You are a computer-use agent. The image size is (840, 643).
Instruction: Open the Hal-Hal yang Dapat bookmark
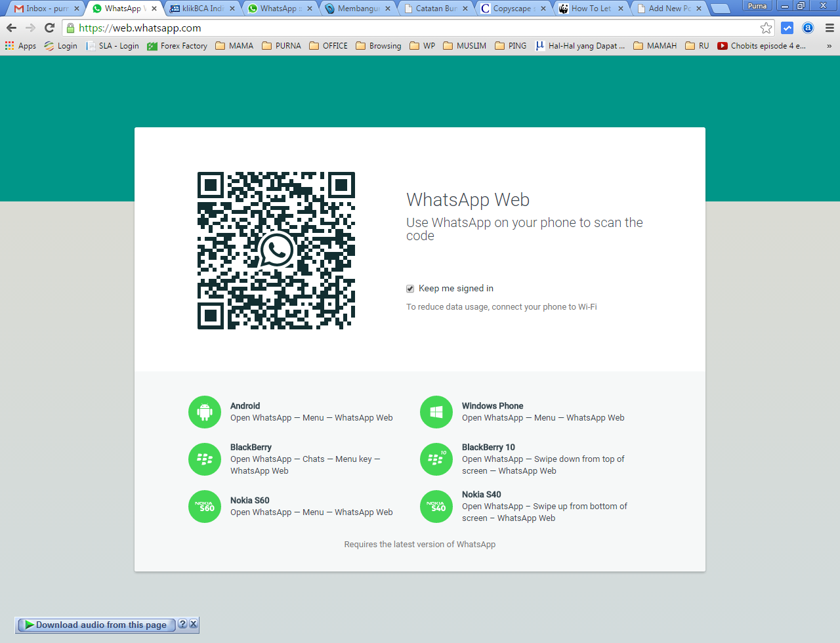point(580,46)
